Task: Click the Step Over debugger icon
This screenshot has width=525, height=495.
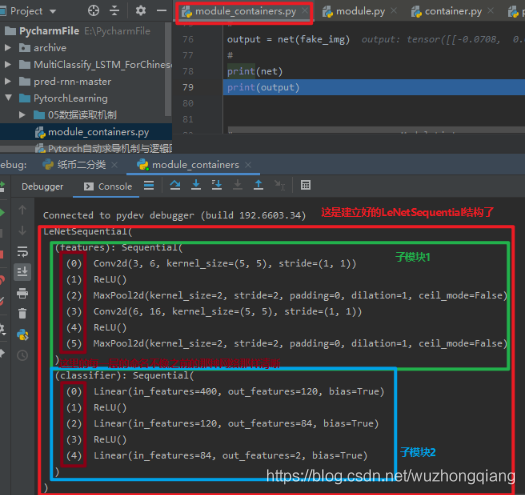Action: coord(175,185)
